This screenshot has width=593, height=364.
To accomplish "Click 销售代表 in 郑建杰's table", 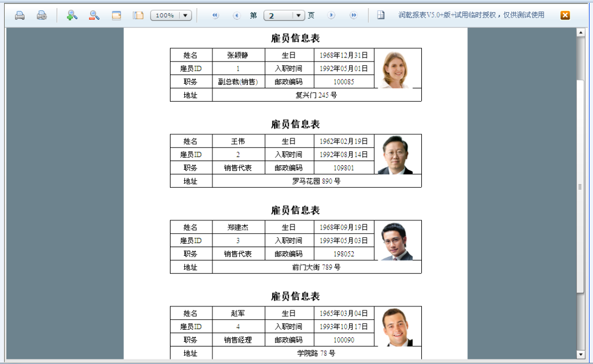I will click(x=238, y=254).
